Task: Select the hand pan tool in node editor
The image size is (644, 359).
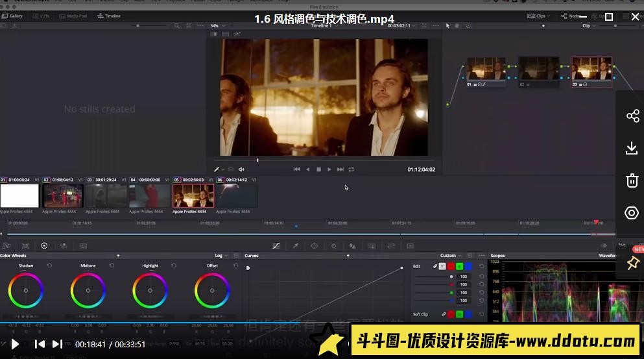Action: pos(457,25)
